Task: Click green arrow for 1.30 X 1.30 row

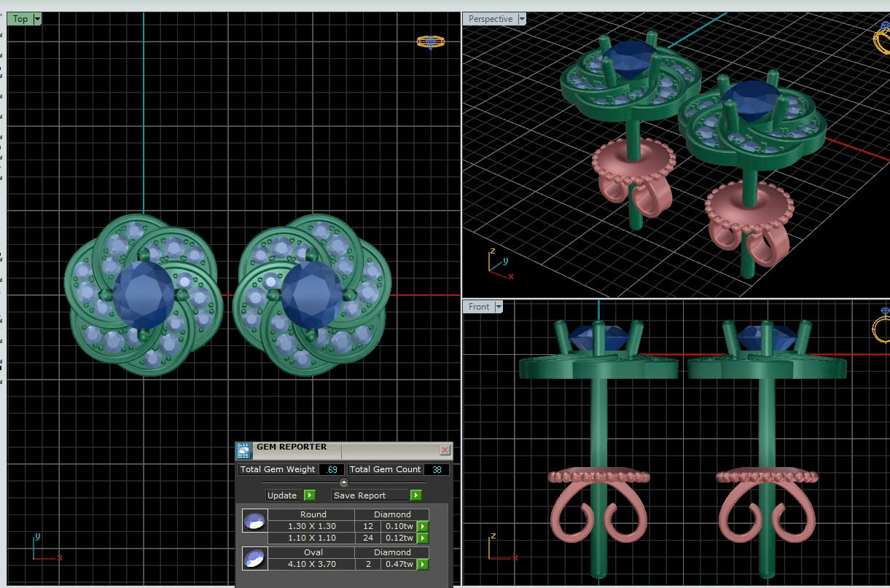Action: point(422,527)
